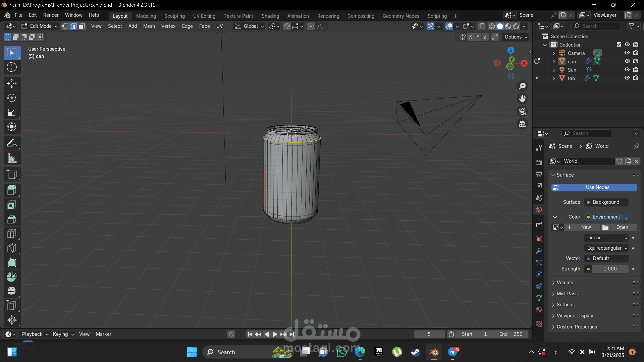Activate the Knife tool
The width and height of the screenshot is (644, 362).
(x=12, y=248)
